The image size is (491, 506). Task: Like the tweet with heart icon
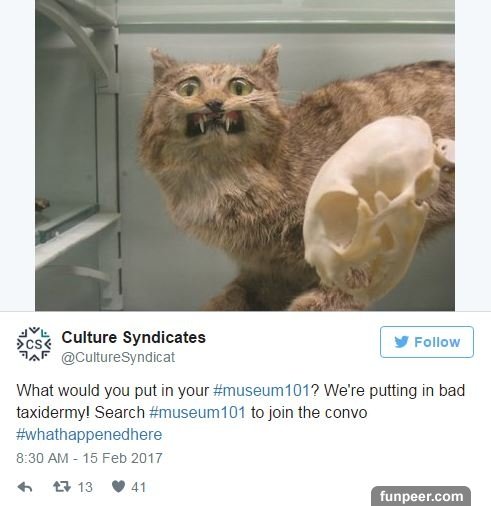coord(118,487)
